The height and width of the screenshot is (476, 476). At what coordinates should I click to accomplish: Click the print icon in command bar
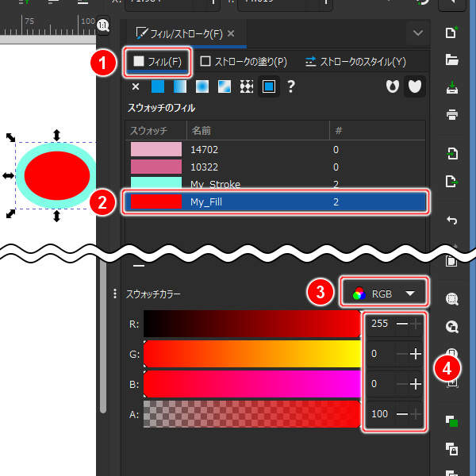click(451, 115)
